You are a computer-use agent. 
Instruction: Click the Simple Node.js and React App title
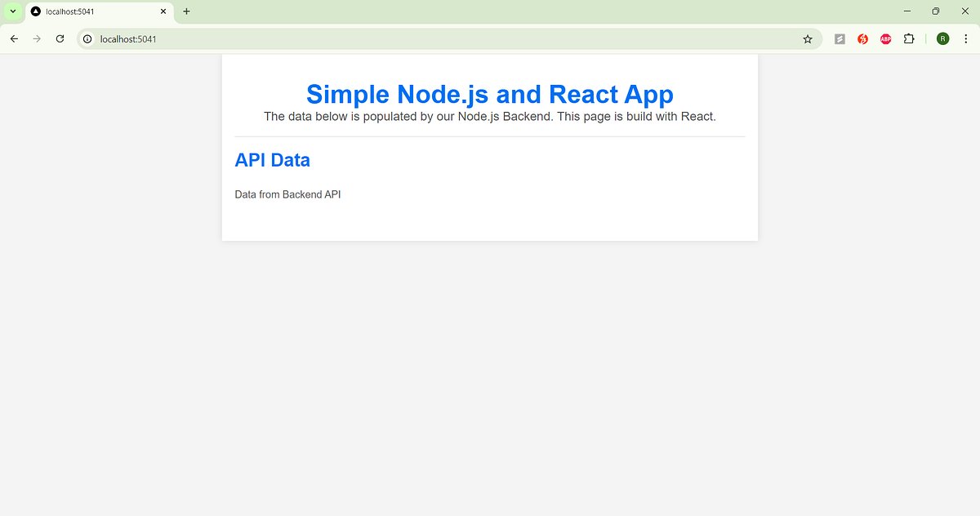[x=488, y=94]
